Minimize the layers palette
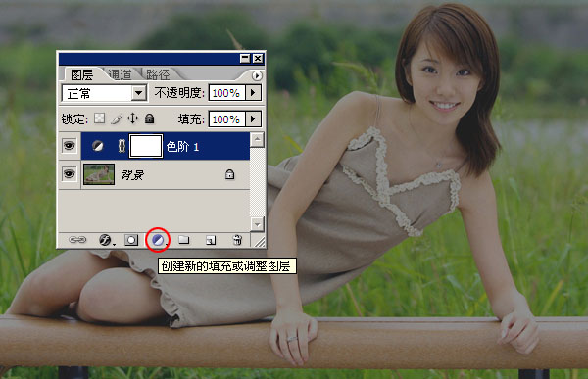 245,58
